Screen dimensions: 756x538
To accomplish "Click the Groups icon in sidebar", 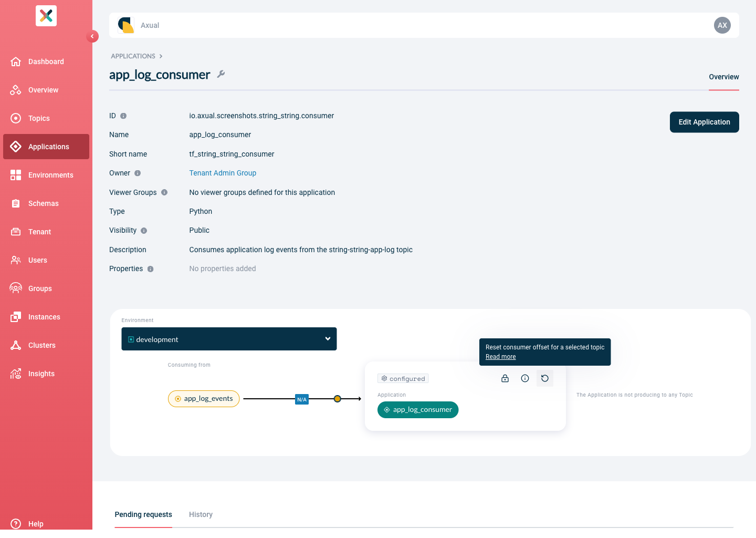I will (x=16, y=288).
